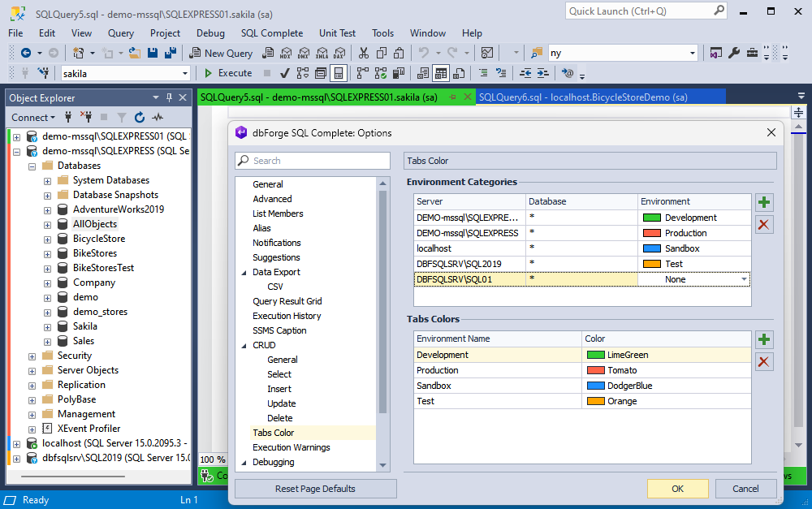812x509 pixels.
Task: Open the 'ny' find combo box dropdown
Action: (x=693, y=53)
